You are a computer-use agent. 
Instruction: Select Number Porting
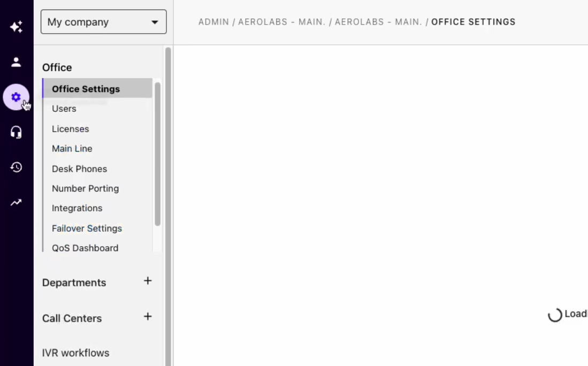pos(85,188)
